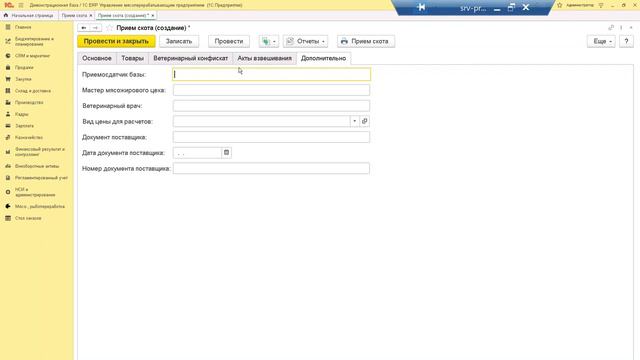Switch to the Прием скота list tab

(x=74, y=15)
